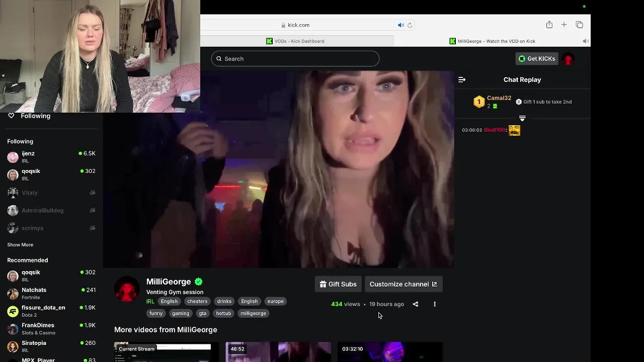Open ijenz channel in Following list
This screenshot has height=362, width=644.
coord(51,157)
